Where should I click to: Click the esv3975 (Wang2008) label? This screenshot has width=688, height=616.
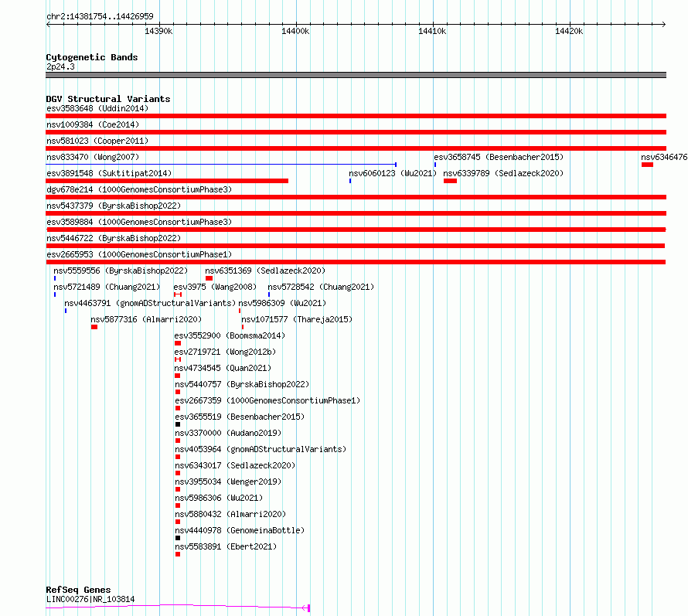click(x=215, y=287)
